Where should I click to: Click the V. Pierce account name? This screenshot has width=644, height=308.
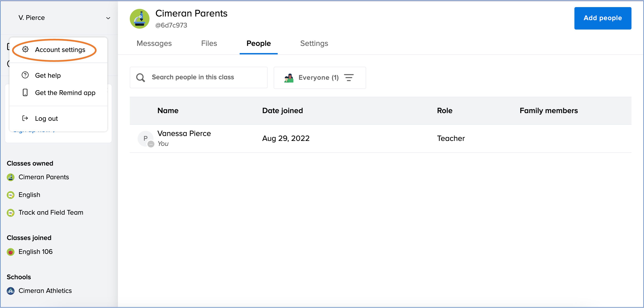click(x=31, y=18)
